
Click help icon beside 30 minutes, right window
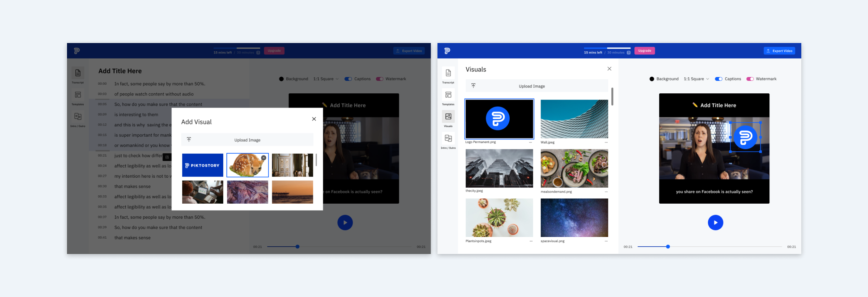(x=628, y=53)
